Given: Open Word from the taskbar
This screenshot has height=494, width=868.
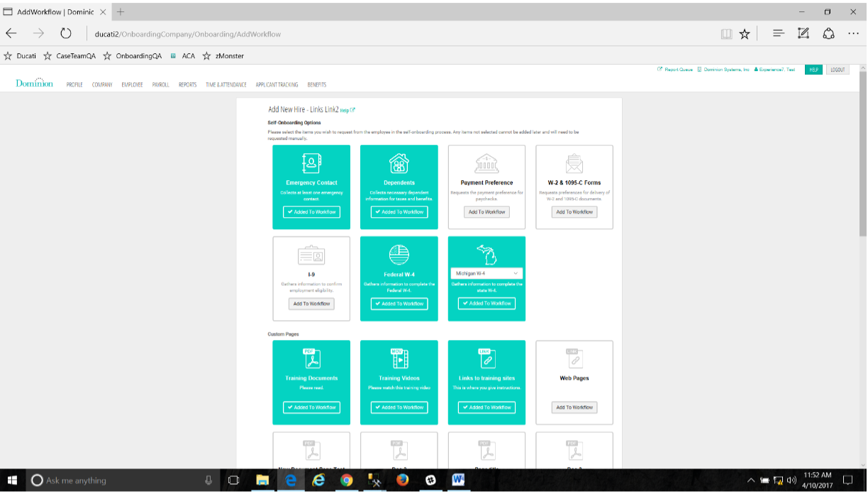Looking at the screenshot, I should point(458,481).
